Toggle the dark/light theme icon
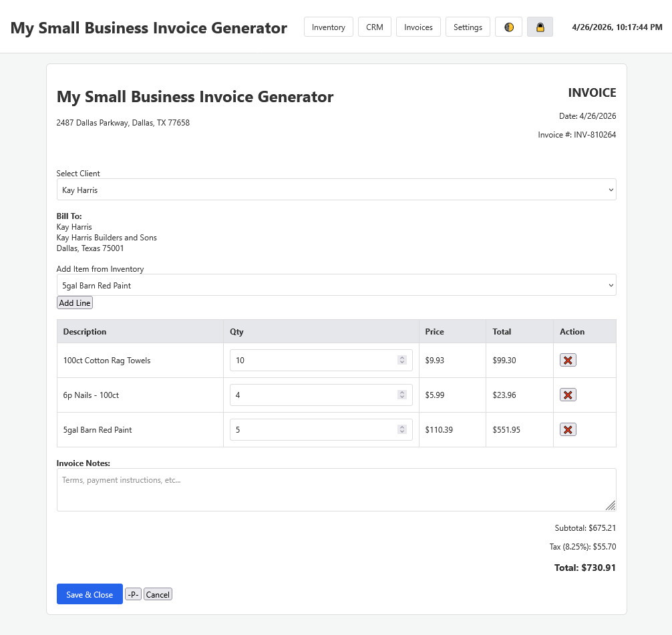 (x=508, y=27)
